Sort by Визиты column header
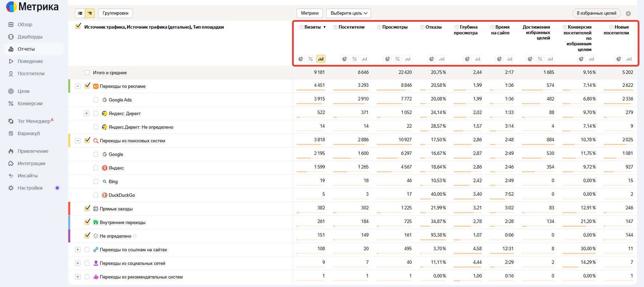Viewport: 644px width, 287px height. [x=313, y=27]
